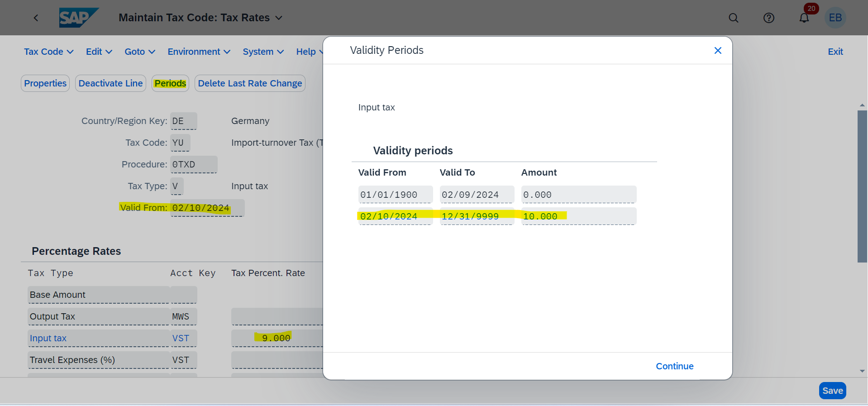Viewport: 868px width, 406px height.
Task: Click the Input tax row label
Action: (x=98, y=338)
